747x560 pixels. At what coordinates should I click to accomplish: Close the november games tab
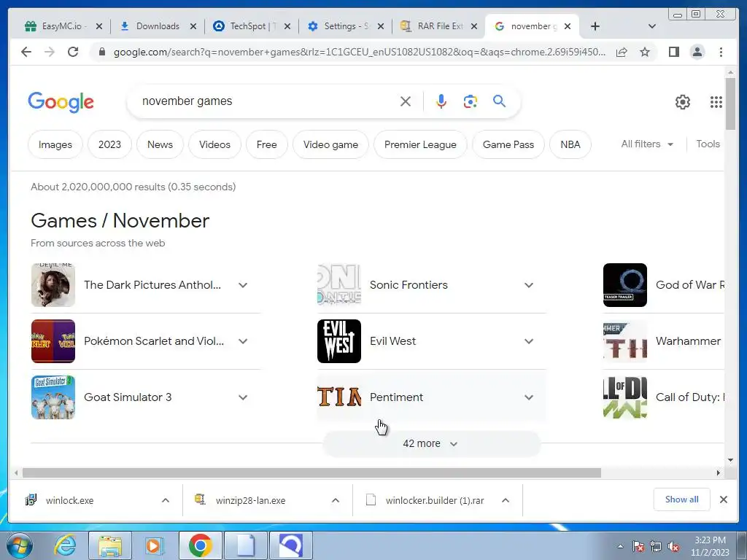(568, 26)
